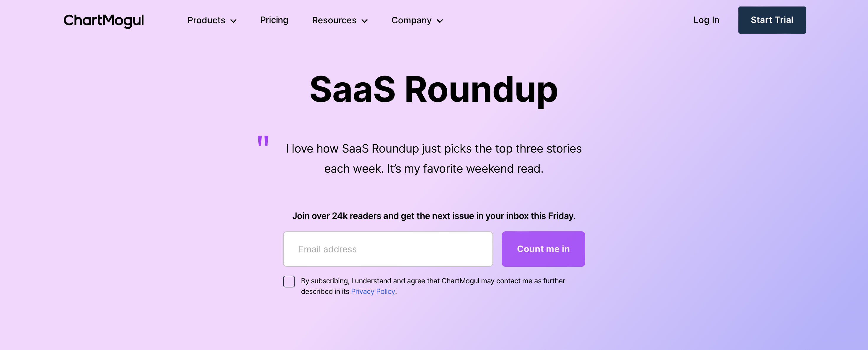This screenshot has height=350, width=868.
Task: Click the Products chevron arrow
Action: pos(234,21)
